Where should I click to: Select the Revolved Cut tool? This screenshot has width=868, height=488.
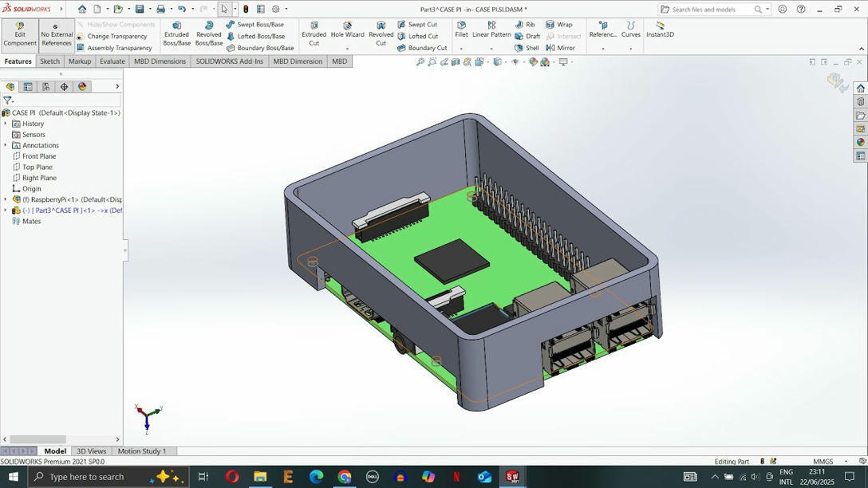381,34
